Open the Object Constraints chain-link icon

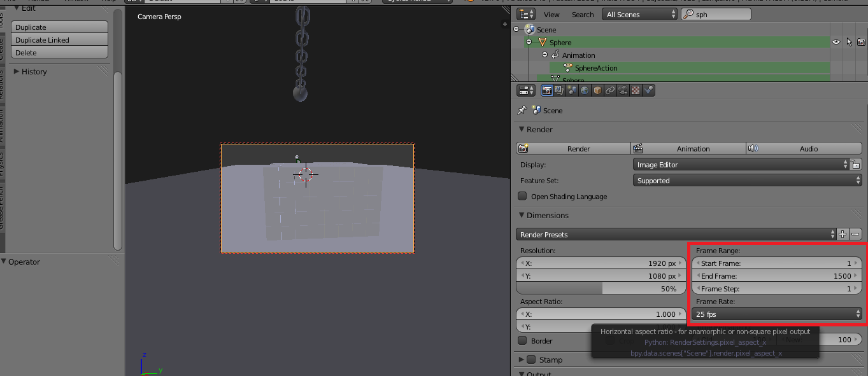(x=610, y=90)
